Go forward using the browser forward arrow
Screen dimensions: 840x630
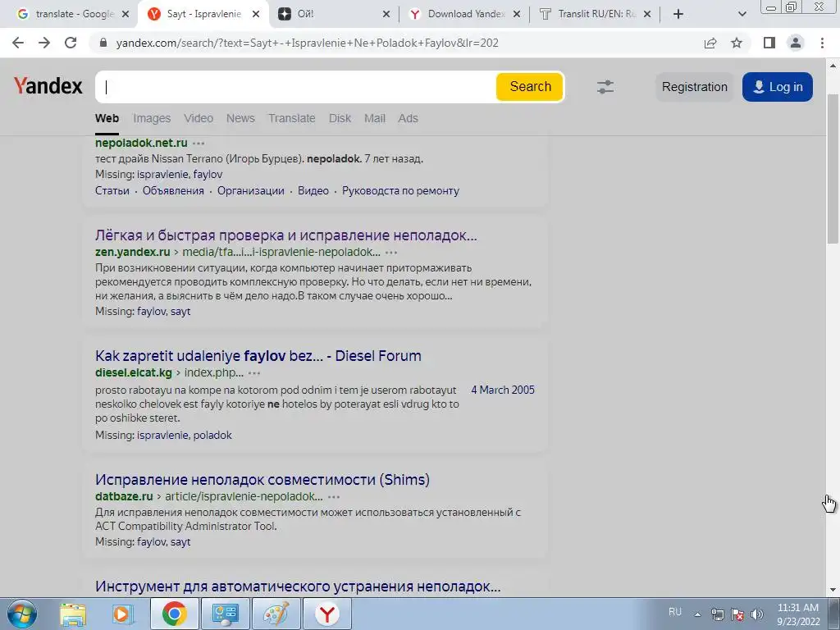pyautogui.click(x=44, y=43)
